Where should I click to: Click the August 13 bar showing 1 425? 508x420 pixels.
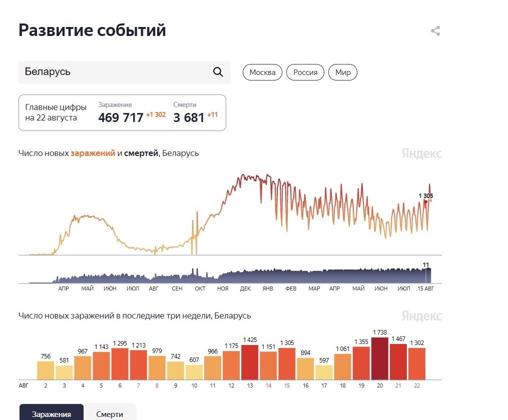click(250, 361)
